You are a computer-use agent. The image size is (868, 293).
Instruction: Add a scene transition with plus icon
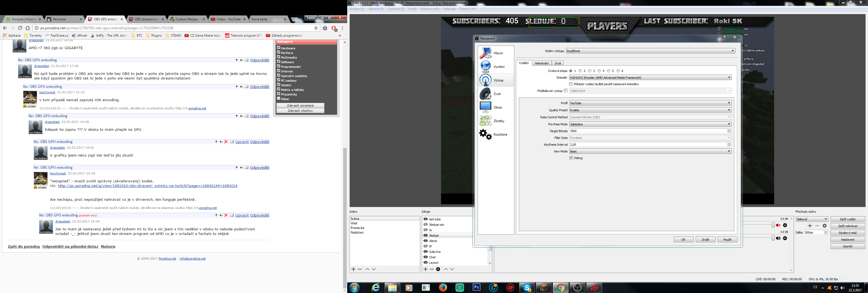tap(810, 226)
